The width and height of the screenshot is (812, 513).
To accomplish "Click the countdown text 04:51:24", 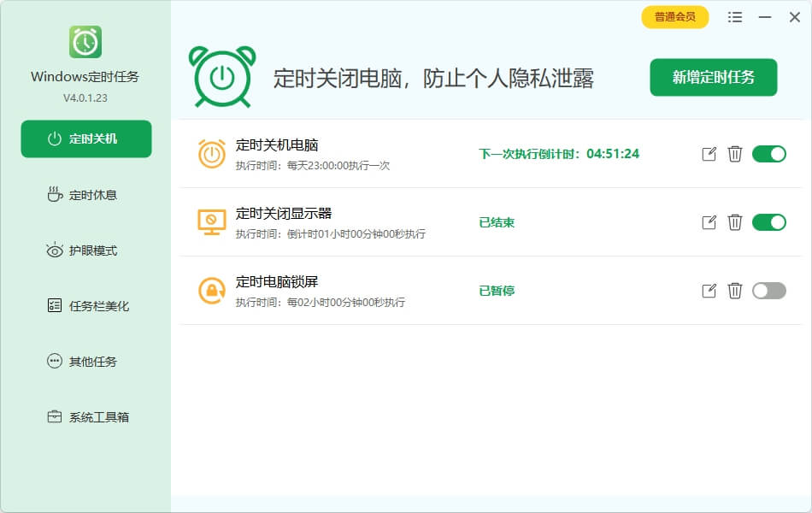I will click(x=613, y=154).
